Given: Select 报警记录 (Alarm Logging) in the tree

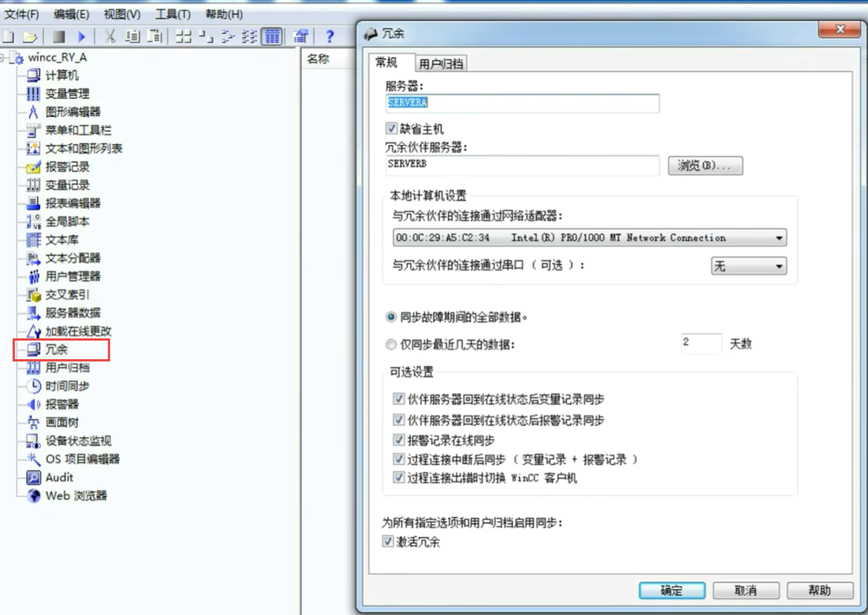Looking at the screenshot, I should click(67, 167).
